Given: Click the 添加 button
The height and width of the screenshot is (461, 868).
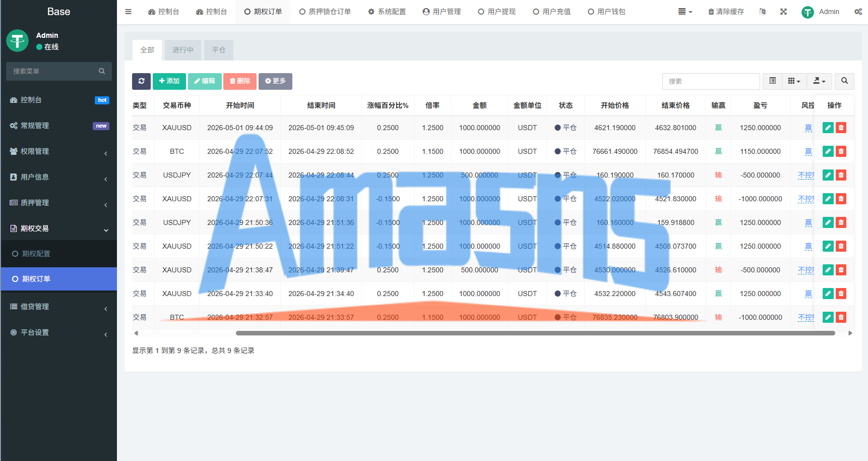Looking at the screenshot, I should pyautogui.click(x=169, y=81).
